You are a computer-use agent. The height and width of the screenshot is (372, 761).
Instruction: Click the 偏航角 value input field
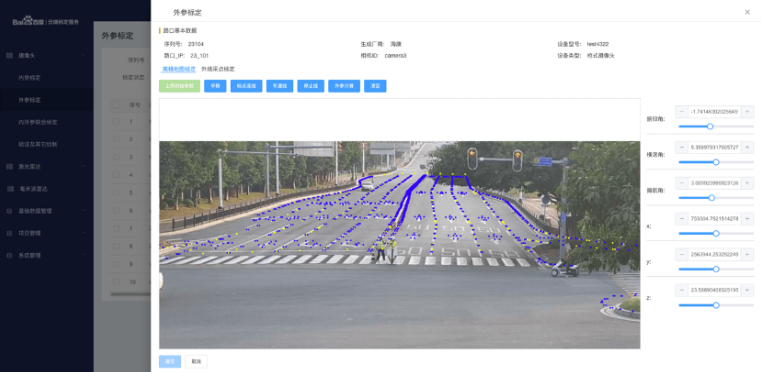pyautogui.click(x=714, y=183)
